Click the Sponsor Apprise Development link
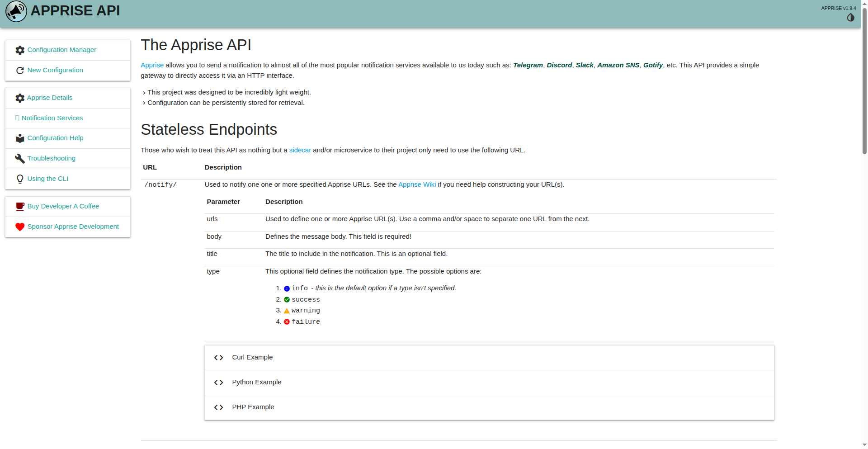The width and height of the screenshot is (868, 449). [x=73, y=227]
